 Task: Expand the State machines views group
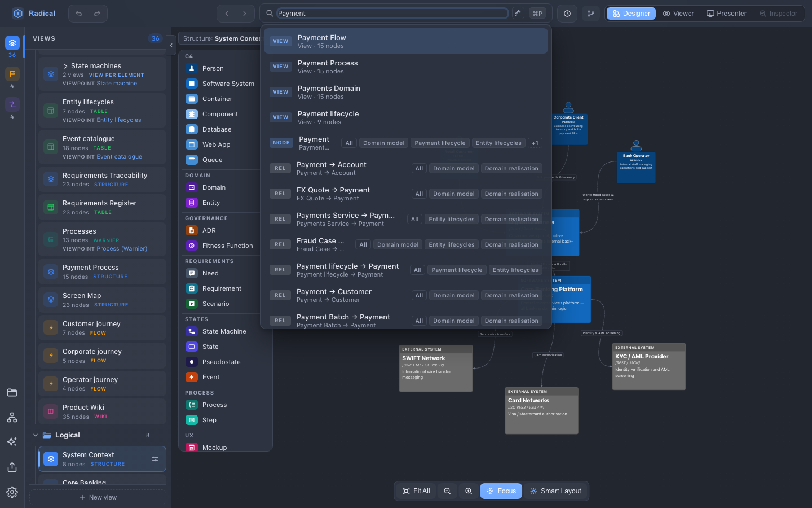[65, 66]
